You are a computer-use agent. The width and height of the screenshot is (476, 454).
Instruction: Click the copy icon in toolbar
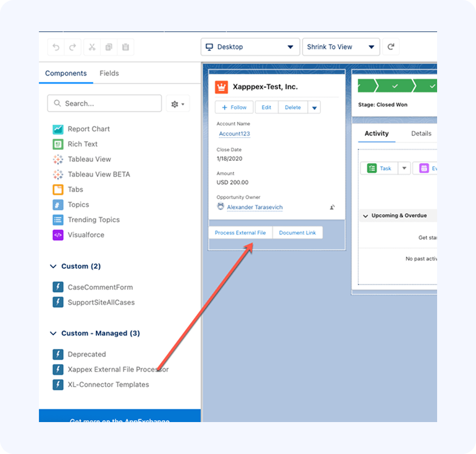[109, 47]
